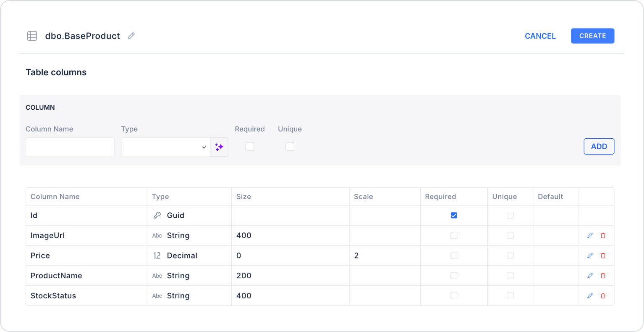Click the ADD column button
The height and width of the screenshot is (332, 644).
pyautogui.click(x=599, y=146)
